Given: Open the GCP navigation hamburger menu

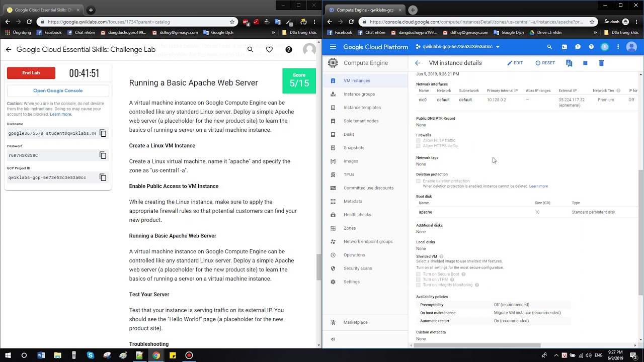Looking at the screenshot, I should 333,47.
